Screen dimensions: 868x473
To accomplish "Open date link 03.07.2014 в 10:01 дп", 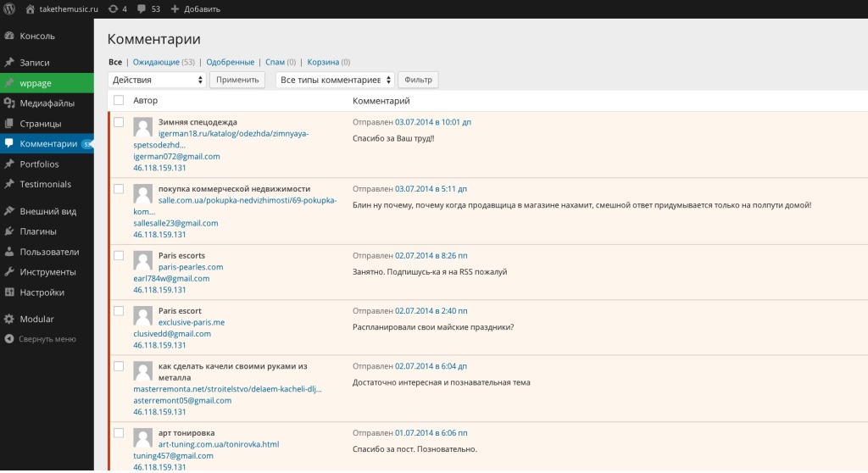I will [x=433, y=122].
